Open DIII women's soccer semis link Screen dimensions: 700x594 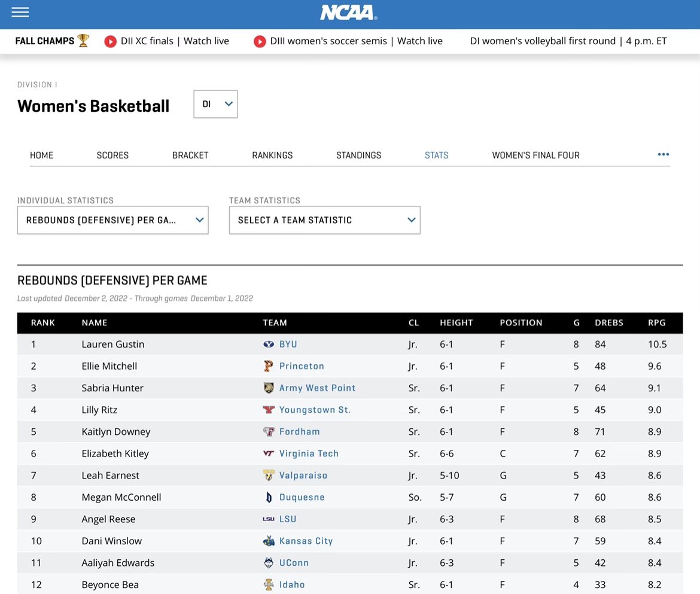[356, 41]
